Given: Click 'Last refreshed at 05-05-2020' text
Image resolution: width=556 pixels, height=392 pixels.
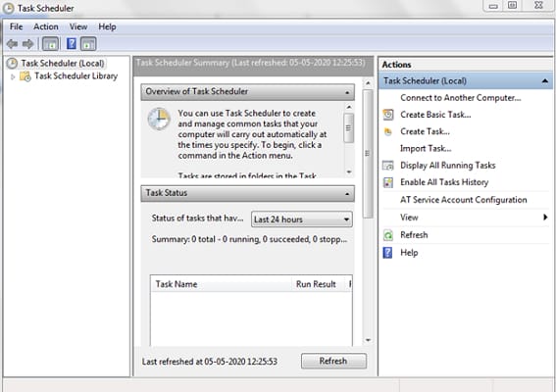Looking at the screenshot, I should tap(210, 362).
